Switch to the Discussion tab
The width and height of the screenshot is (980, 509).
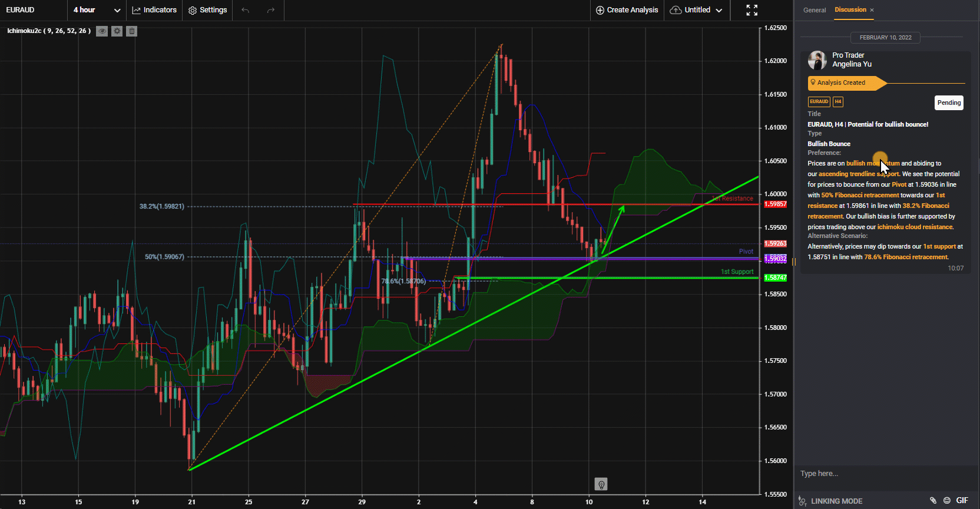tap(850, 9)
